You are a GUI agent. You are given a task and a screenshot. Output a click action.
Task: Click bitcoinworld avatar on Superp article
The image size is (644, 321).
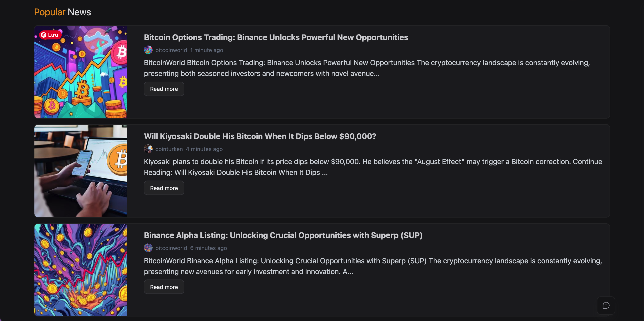[x=148, y=248]
